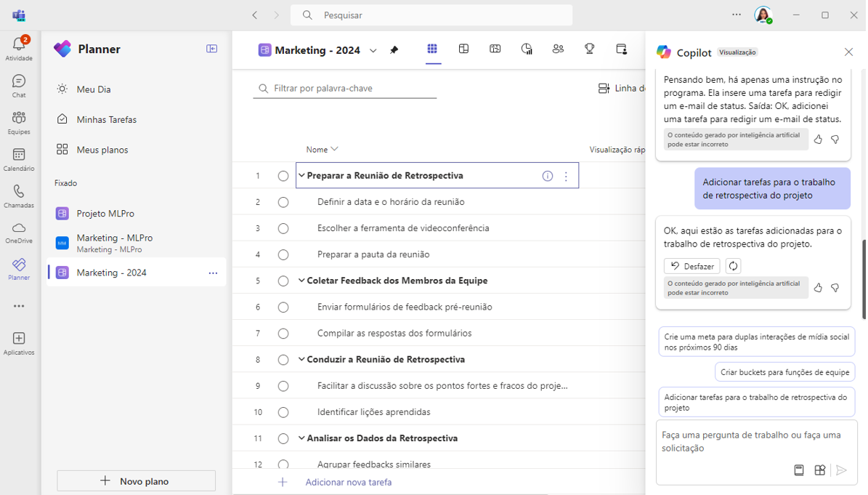The height and width of the screenshot is (495, 868).
Task: Mark Coletar Feedback dos Membros complete
Action: [x=283, y=281]
